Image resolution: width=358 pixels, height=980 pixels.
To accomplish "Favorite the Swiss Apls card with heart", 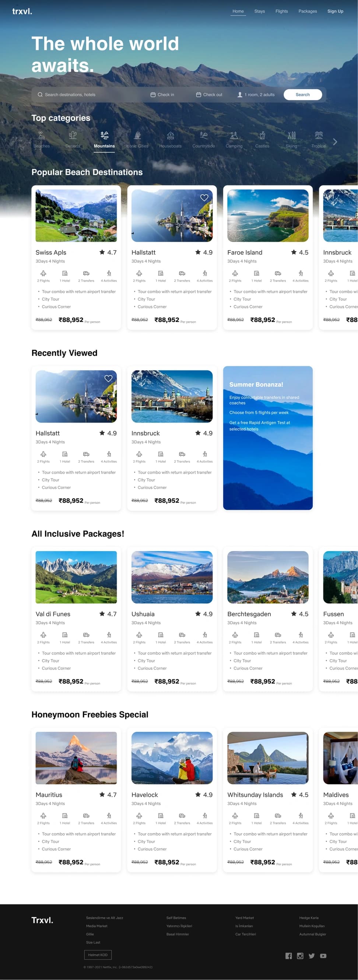I will click(x=108, y=198).
